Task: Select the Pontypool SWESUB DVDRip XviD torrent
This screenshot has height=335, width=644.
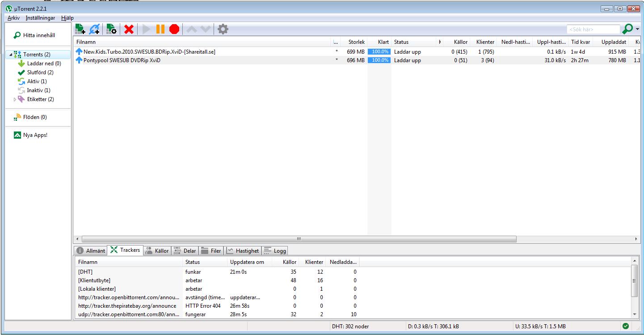Action: tap(358, 60)
